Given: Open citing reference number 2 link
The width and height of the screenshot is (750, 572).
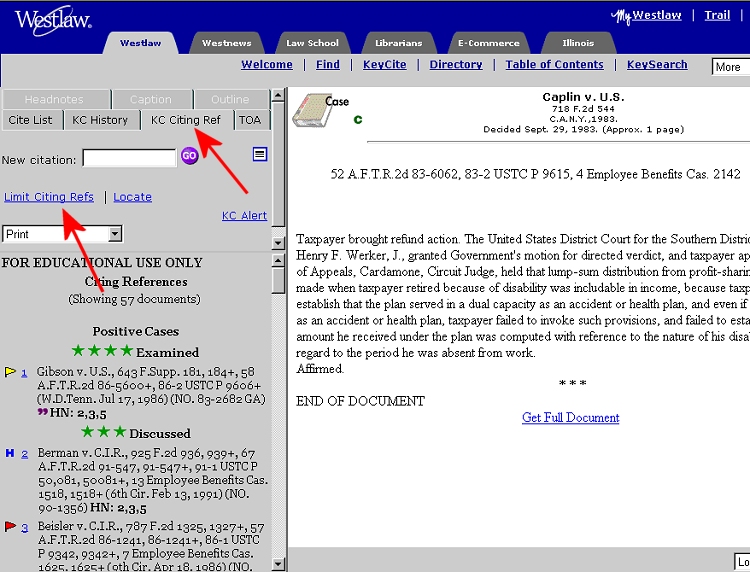Looking at the screenshot, I should (x=24, y=454).
